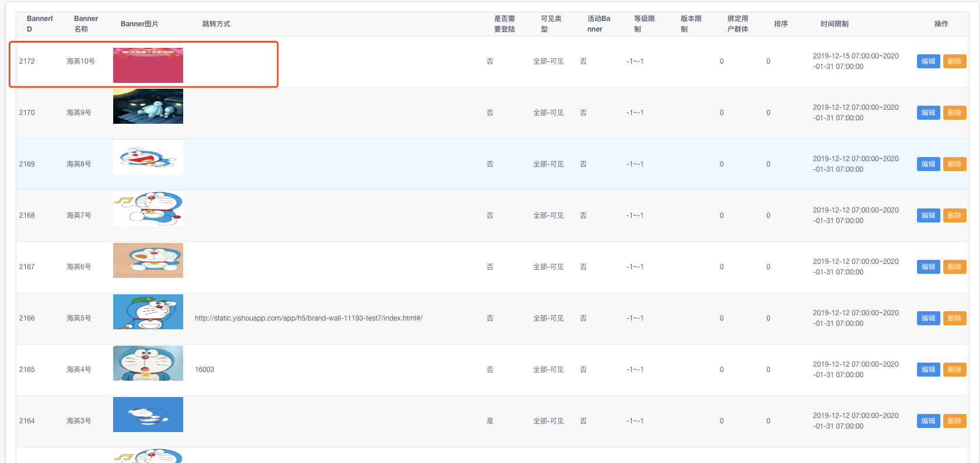Edit banner 2168 海英7号
This screenshot has height=463, width=980.
click(x=928, y=215)
